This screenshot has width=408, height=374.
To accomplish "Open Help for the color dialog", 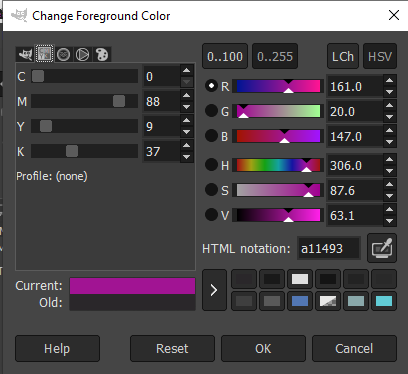I will tap(57, 349).
